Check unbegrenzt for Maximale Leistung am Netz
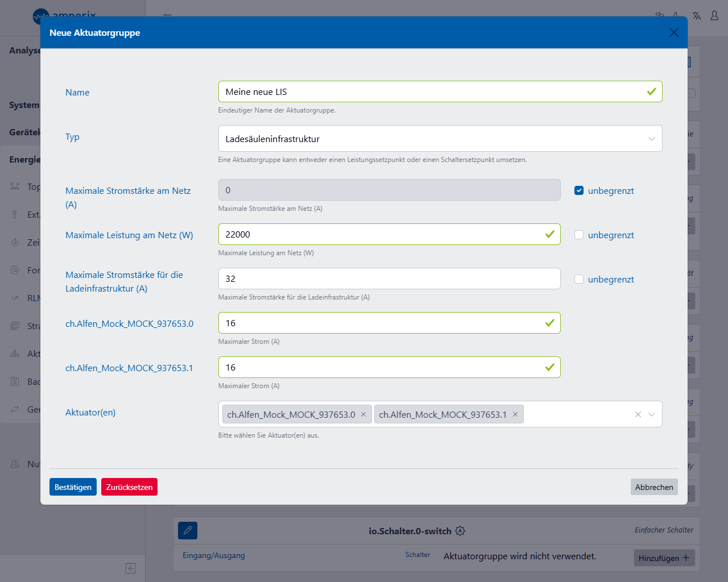The image size is (728, 582). [x=579, y=235]
